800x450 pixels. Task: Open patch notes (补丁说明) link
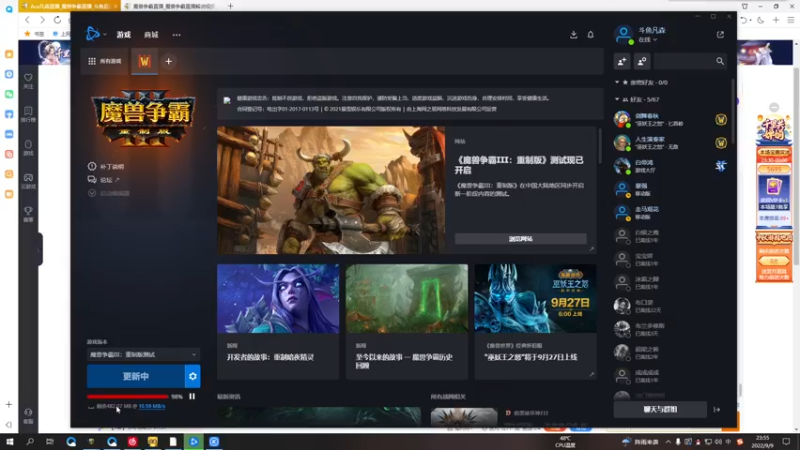[x=106, y=166]
